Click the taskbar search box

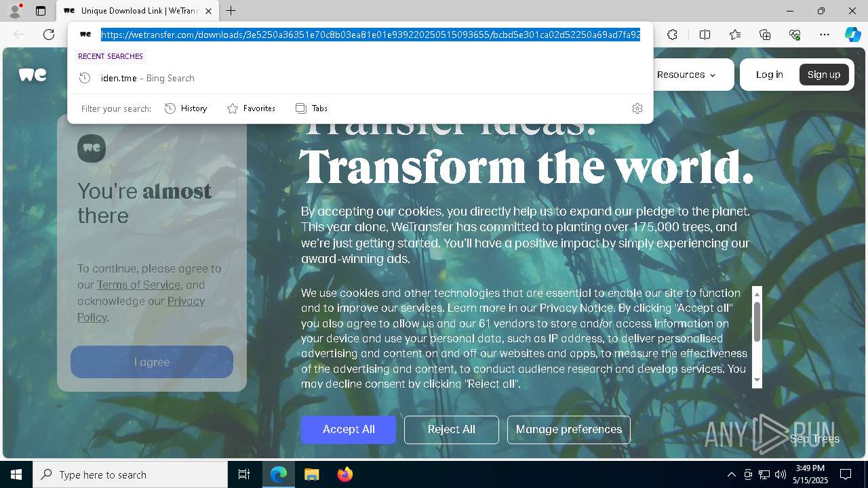coord(130,474)
